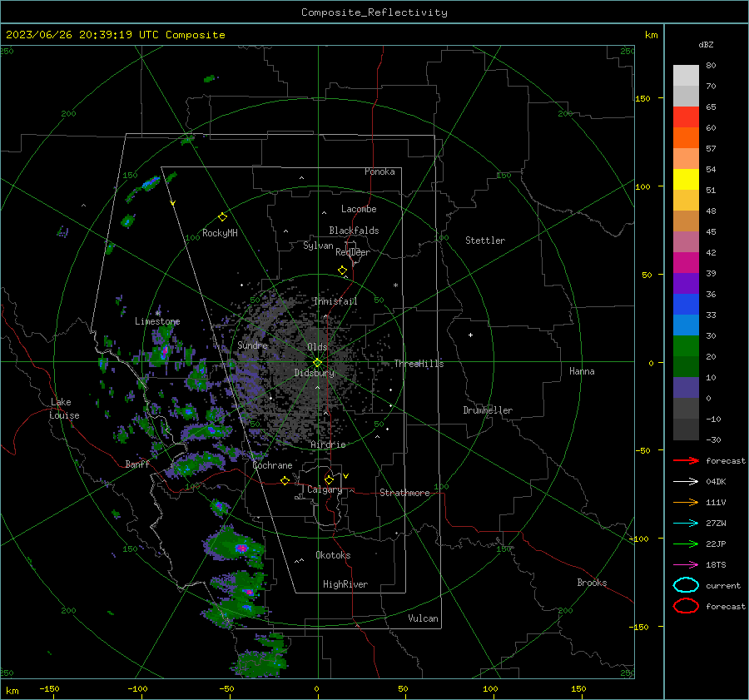
Task: Click the red forecast arrow in legend
Action: click(x=686, y=460)
